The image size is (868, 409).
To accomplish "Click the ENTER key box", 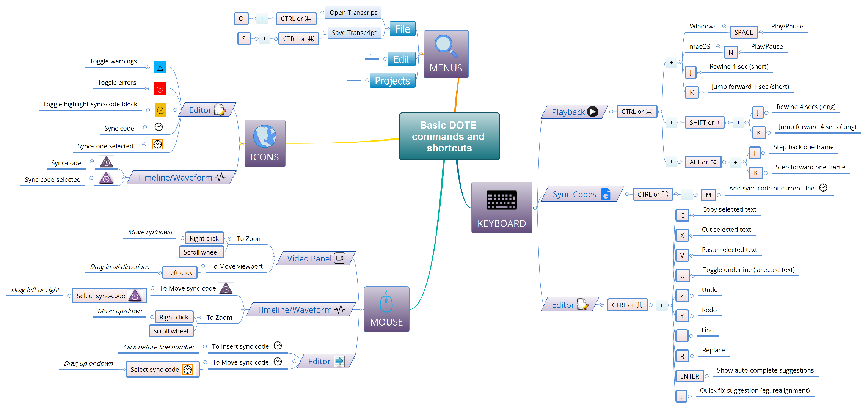I will point(689,376).
